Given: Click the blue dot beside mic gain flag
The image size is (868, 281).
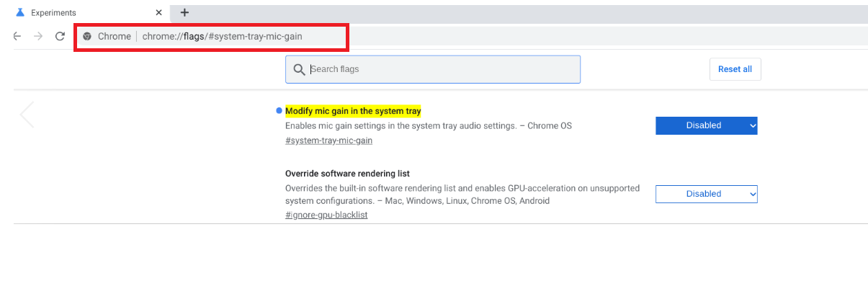Looking at the screenshot, I should point(279,111).
